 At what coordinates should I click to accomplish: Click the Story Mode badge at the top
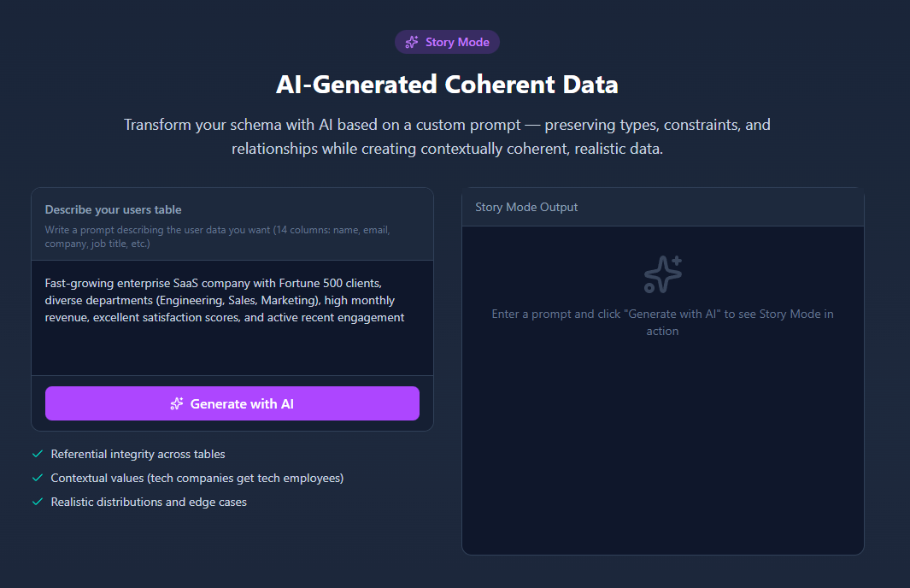(447, 42)
